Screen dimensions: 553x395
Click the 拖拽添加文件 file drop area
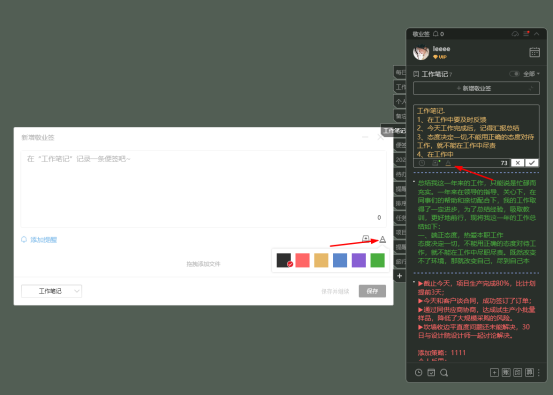click(x=203, y=264)
